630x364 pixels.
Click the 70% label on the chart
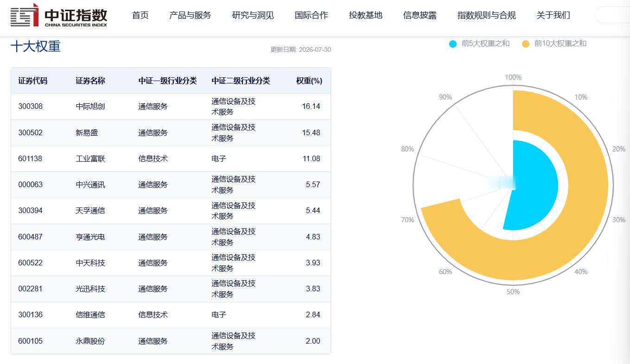[x=407, y=220]
